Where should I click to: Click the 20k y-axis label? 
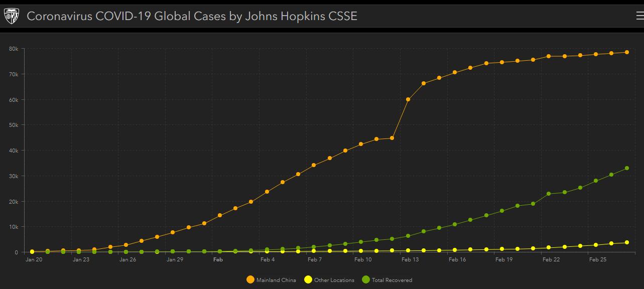[x=14, y=202]
